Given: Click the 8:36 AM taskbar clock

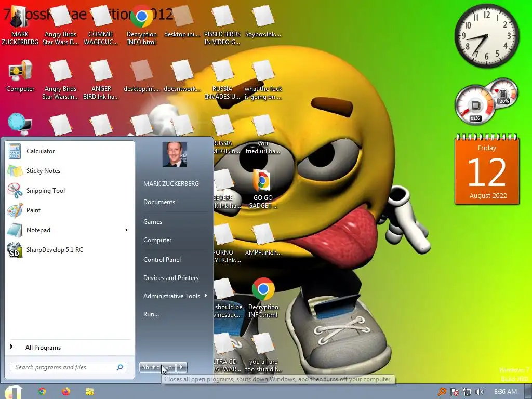Looking at the screenshot, I should tap(506, 392).
